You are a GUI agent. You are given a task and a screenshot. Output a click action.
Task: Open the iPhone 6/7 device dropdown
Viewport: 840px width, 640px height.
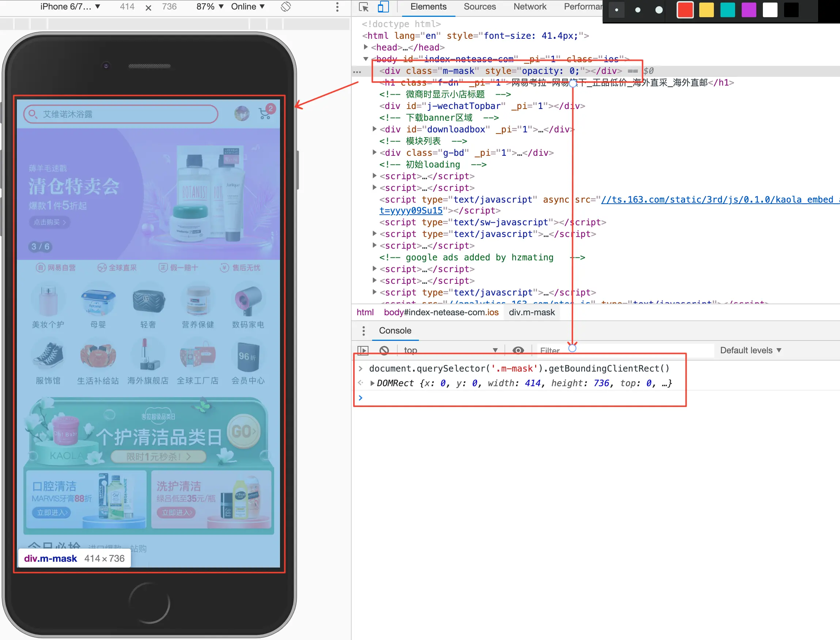click(x=70, y=7)
